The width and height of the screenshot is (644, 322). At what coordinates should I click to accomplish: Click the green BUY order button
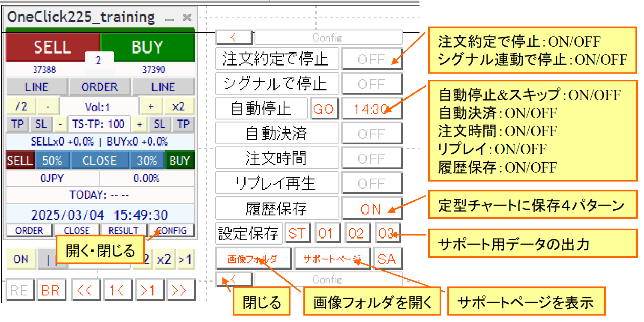click(148, 47)
